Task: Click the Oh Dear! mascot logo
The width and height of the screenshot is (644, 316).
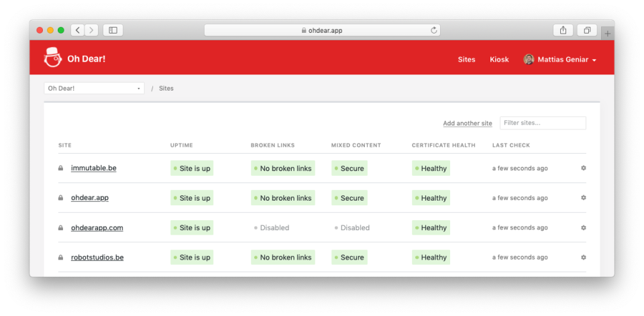Action: pos(52,58)
